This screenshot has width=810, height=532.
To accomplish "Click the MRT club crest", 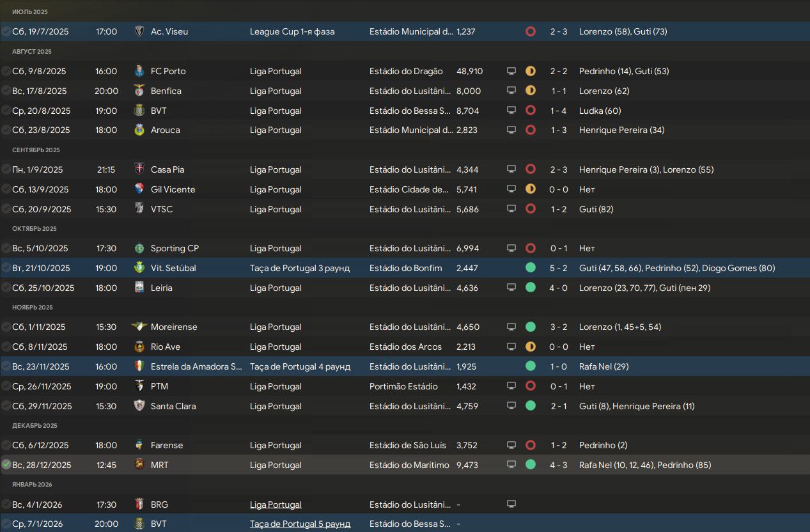I will click(139, 465).
